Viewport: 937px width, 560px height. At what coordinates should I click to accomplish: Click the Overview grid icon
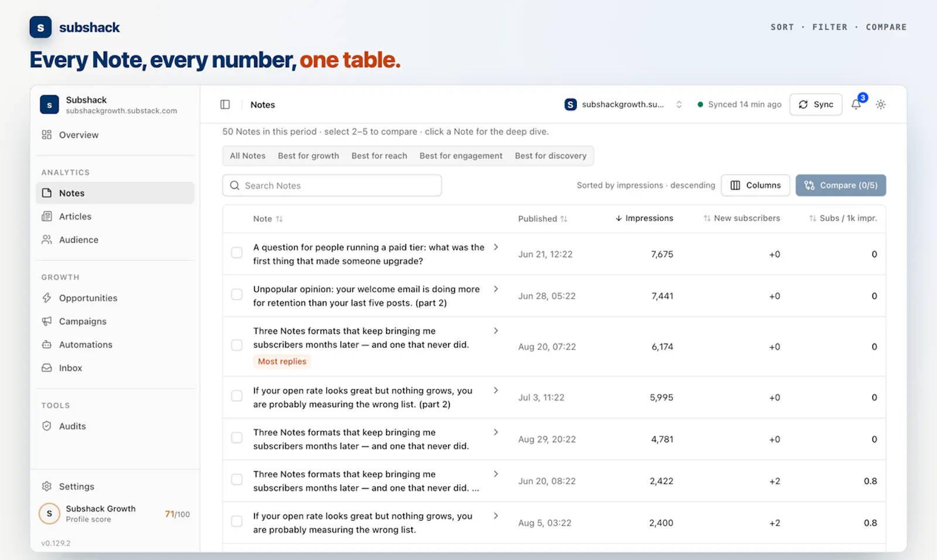47,135
